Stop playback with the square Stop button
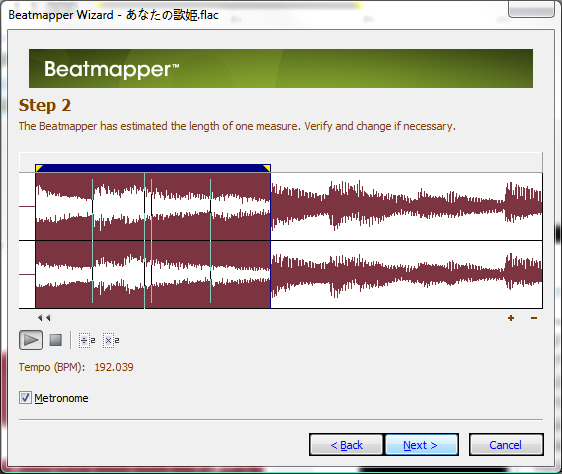Screen dimensions: 562x474 [56, 340]
